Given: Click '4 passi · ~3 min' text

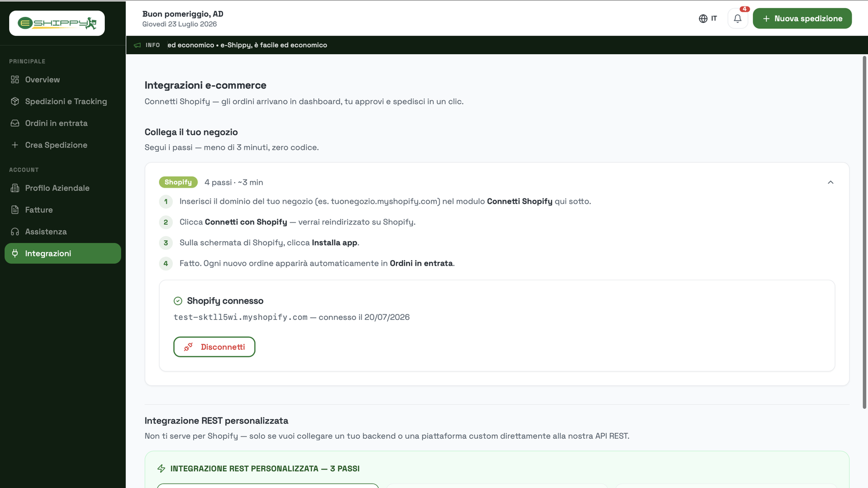Looking at the screenshot, I should (234, 182).
